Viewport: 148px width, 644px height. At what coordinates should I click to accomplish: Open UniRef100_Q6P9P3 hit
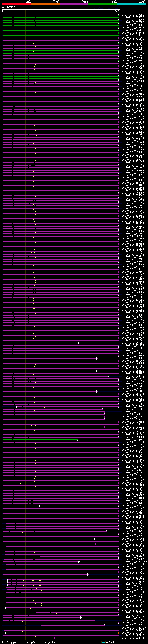coord(133,48)
